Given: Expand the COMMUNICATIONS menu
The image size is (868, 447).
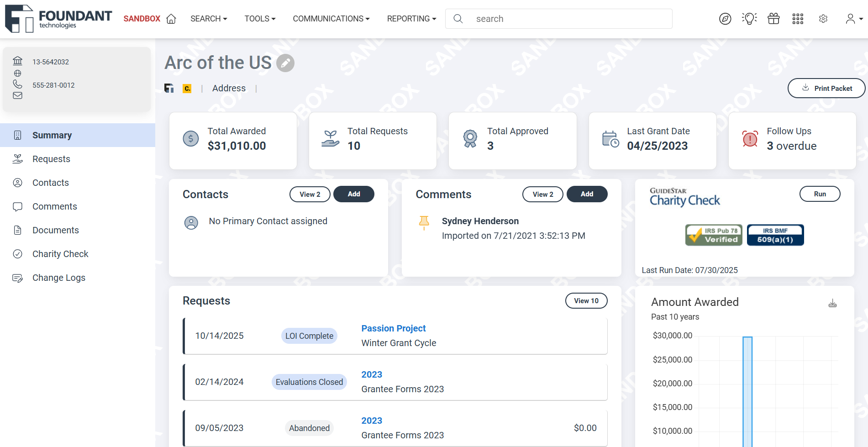Looking at the screenshot, I should [x=331, y=19].
